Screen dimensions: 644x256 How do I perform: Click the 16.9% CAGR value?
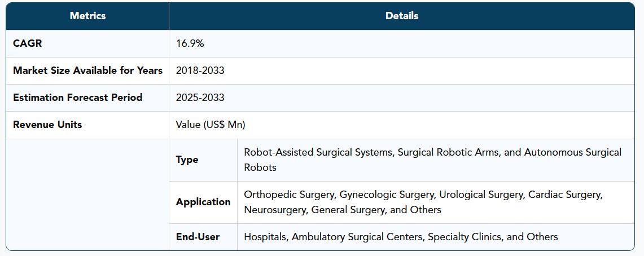190,43
